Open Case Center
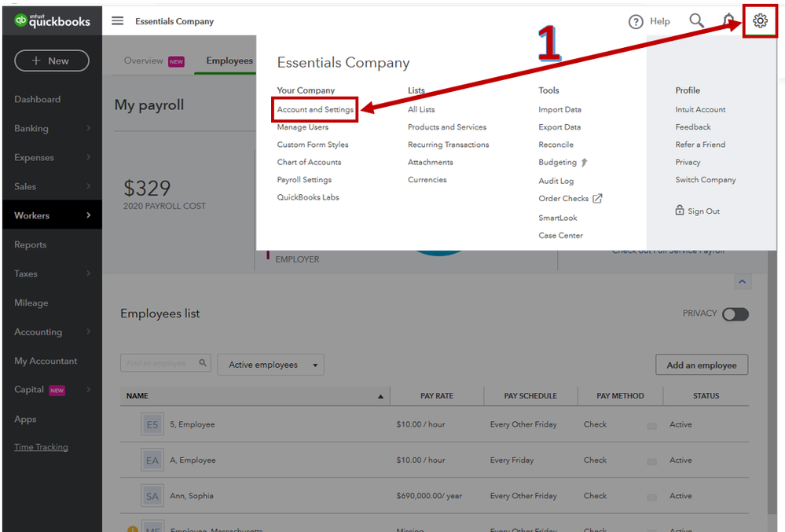The height and width of the screenshot is (532, 785). tap(560, 236)
